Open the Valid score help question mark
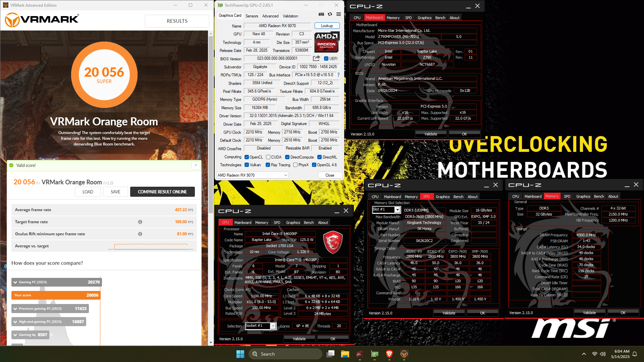Image resolution: width=644 pixels, height=362 pixels. 196,165
